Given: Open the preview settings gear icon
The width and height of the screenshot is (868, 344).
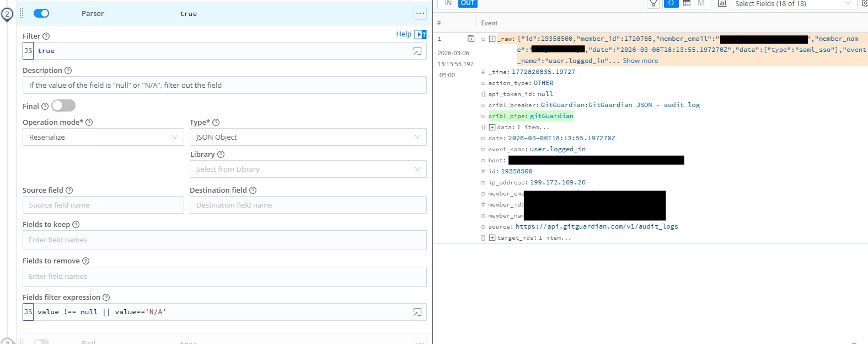Looking at the screenshot, I should [x=864, y=3].
